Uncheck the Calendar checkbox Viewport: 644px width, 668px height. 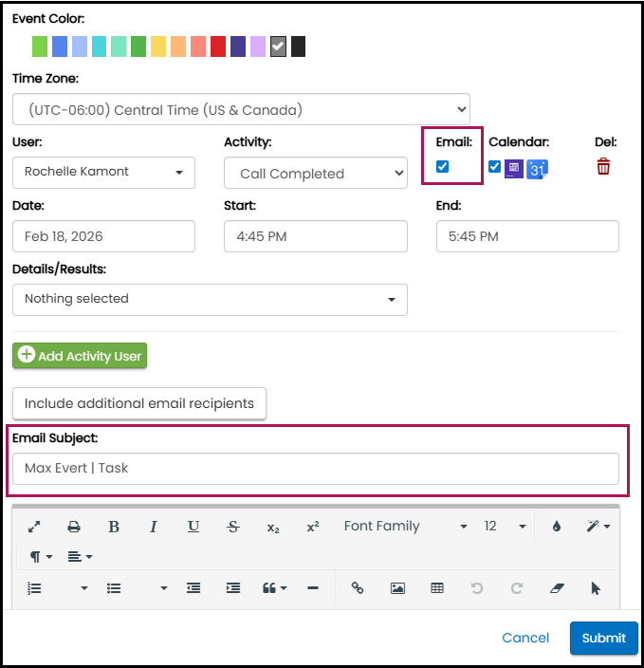(494, 167)
